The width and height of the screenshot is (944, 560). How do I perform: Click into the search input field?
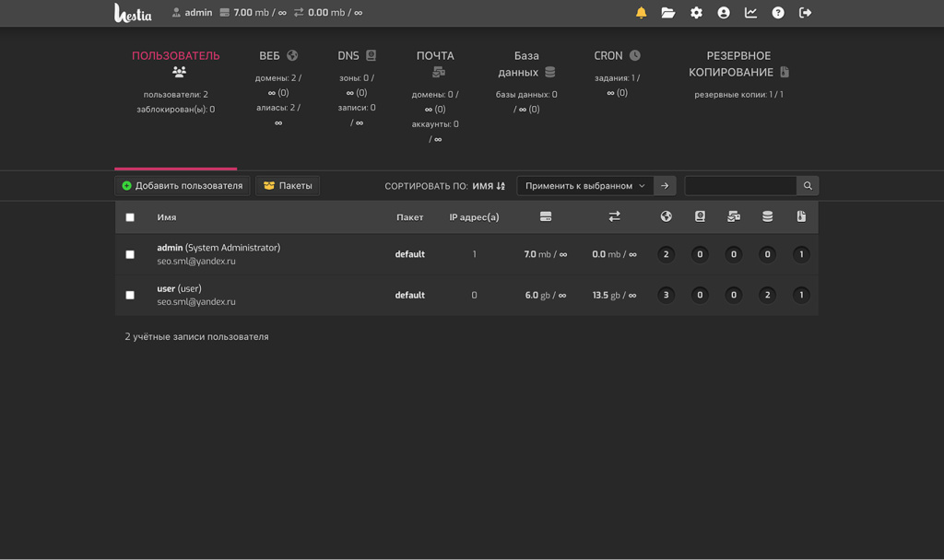point(739,186)
